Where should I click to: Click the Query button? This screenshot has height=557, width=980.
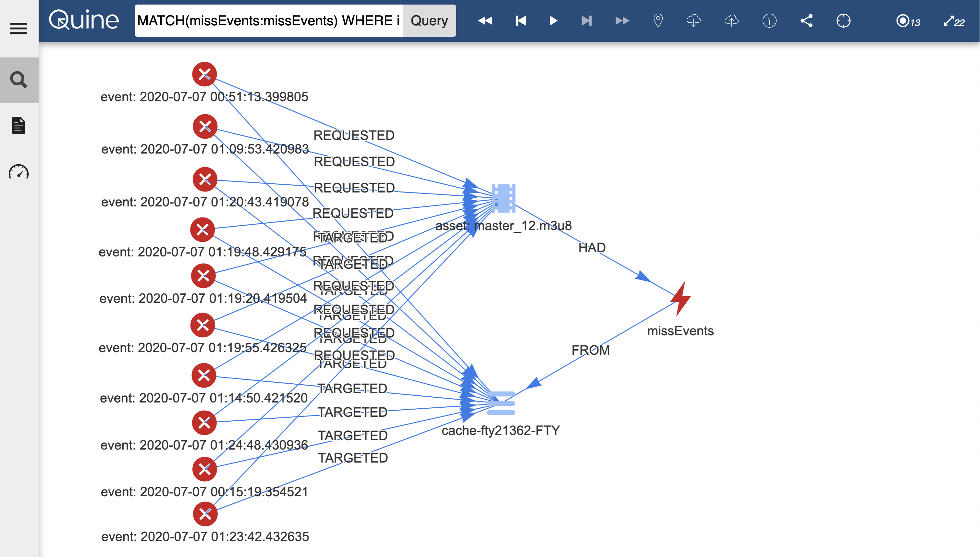(x=429, y=21)
